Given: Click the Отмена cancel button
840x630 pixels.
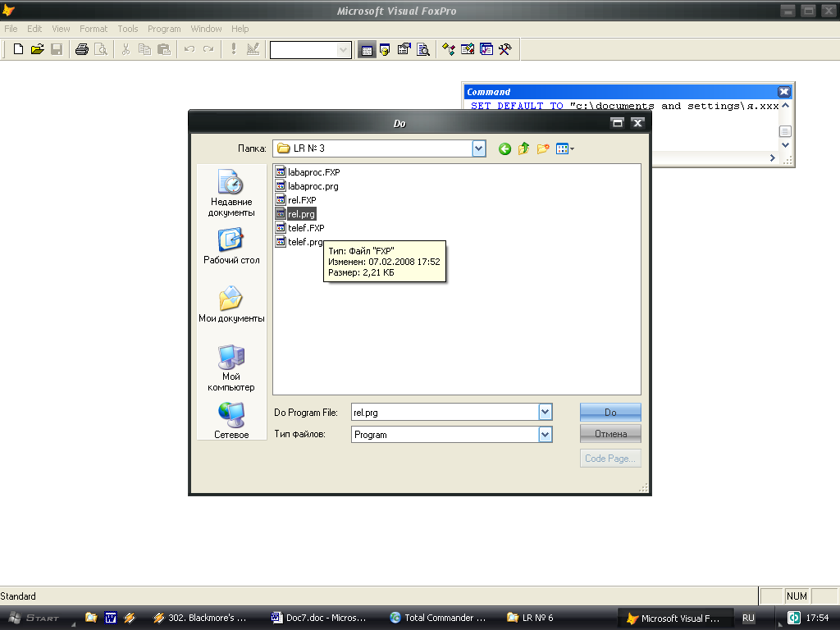Looking at the screenshot, I should coord(610,434).
